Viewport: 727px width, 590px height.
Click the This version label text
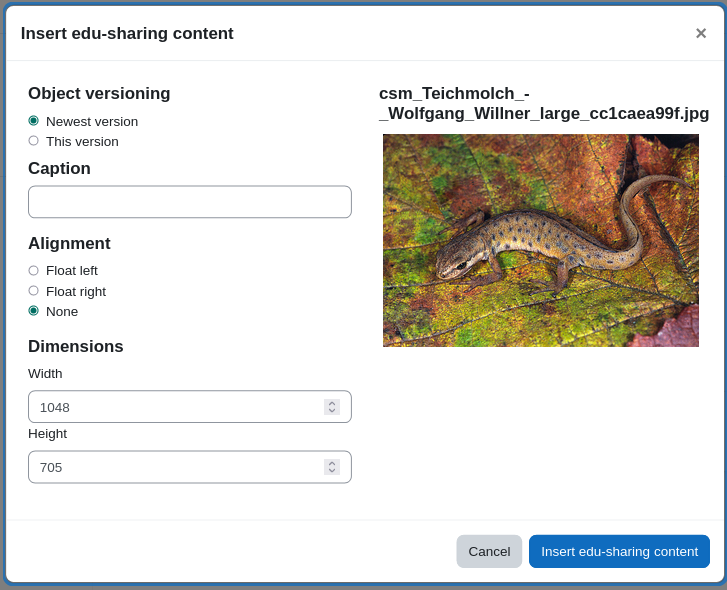(x=82, y=141)
